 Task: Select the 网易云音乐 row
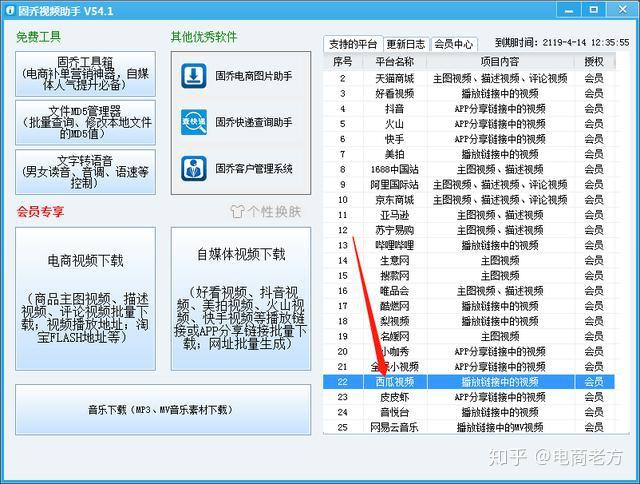pyautogui.click(x=469, y=427)
